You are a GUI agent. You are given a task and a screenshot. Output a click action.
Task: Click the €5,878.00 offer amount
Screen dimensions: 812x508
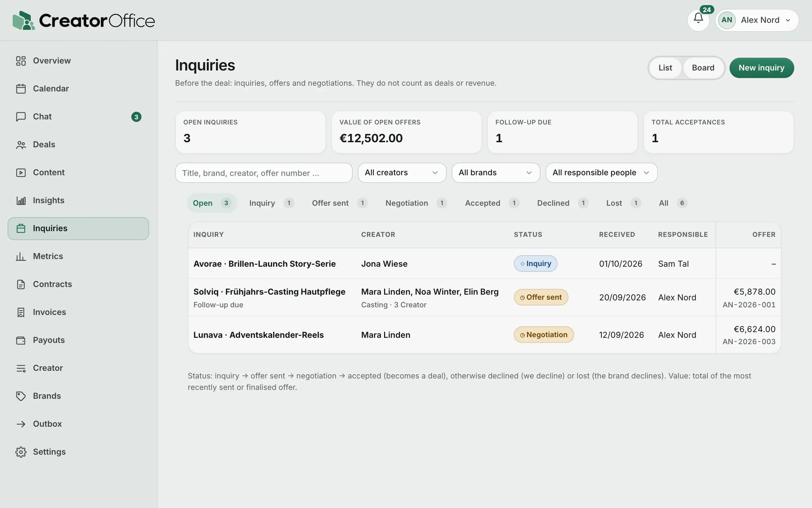(x=754, y=292)
